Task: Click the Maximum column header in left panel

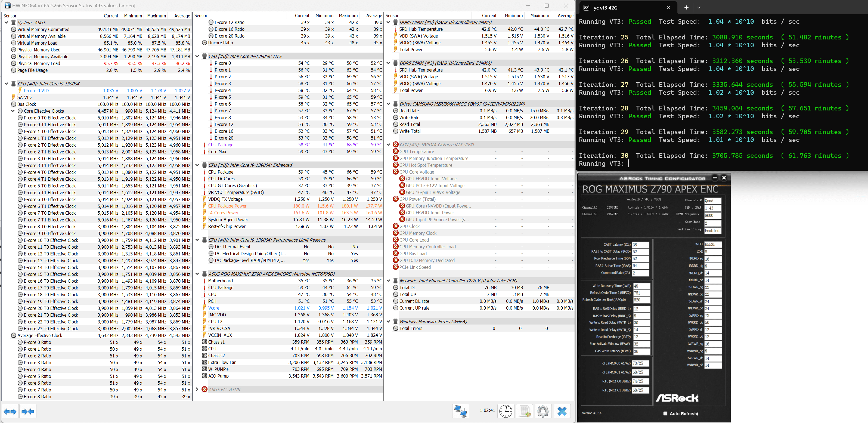Action: point(156,16)
